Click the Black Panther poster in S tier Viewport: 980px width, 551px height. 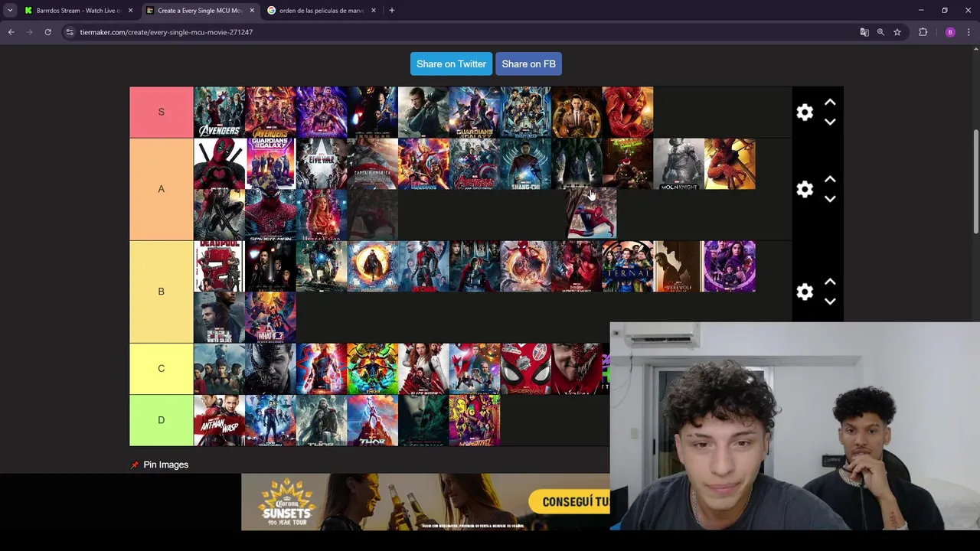tap(526, 112)
